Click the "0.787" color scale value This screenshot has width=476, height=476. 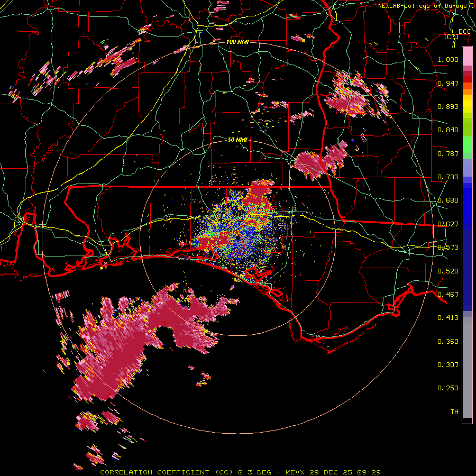tap(448, 153)
